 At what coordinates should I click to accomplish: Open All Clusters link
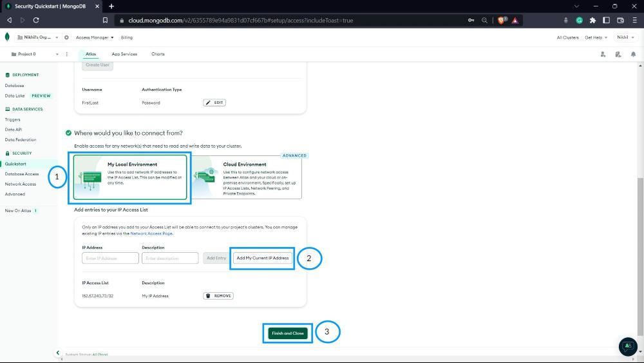point(567,37)
